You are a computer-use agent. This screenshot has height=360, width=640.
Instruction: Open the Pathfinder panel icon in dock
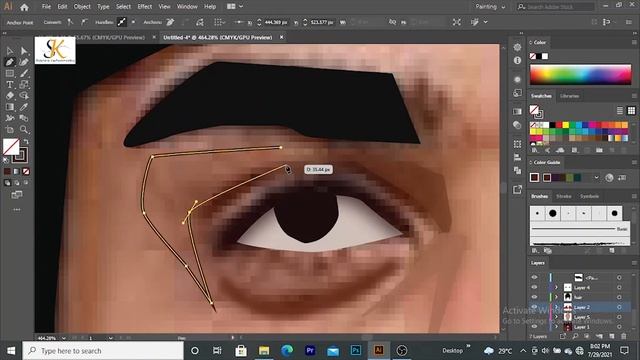coord(517,170)
